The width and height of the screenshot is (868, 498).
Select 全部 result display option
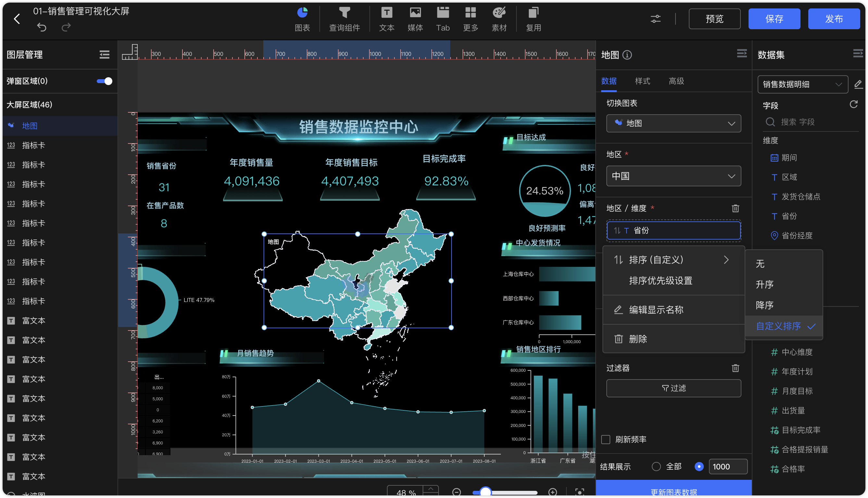tap(656, 467)
